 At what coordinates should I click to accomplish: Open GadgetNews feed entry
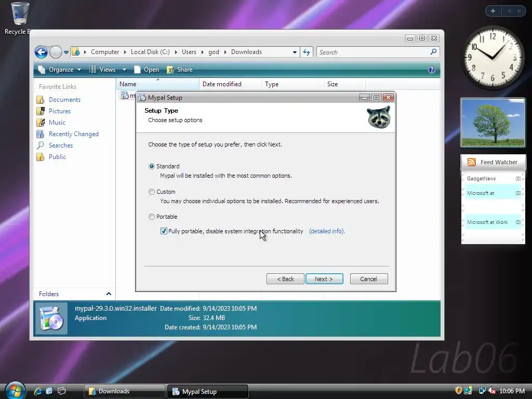(494, 179)
